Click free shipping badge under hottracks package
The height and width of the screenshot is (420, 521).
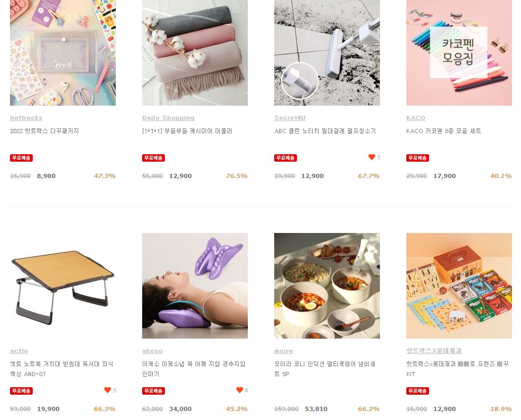coord(21,158)
